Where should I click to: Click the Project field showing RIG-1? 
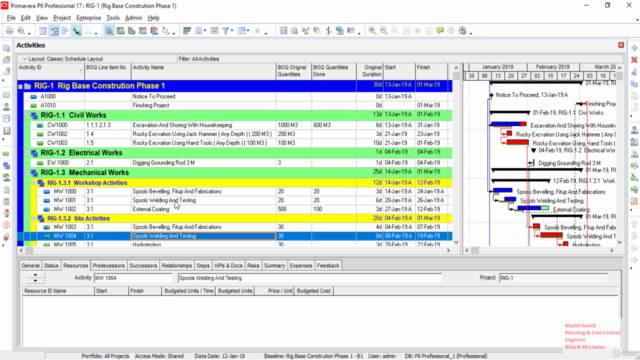point(553,278)
